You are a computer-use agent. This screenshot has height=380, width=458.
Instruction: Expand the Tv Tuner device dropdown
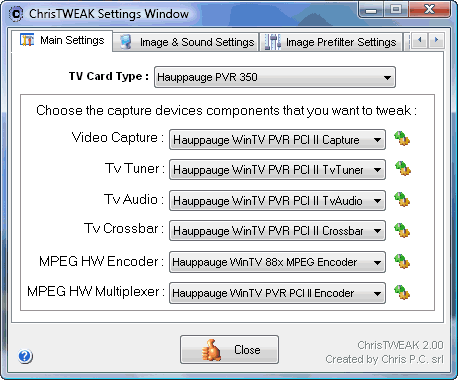point(277,170)
